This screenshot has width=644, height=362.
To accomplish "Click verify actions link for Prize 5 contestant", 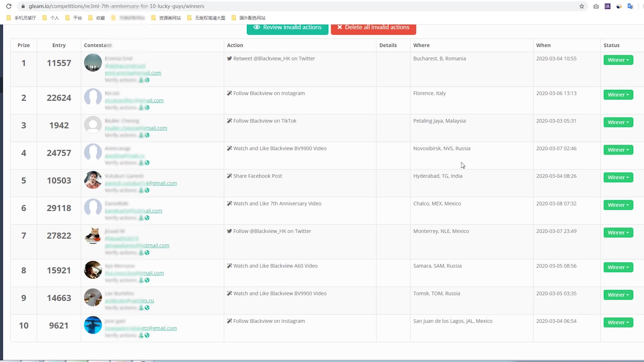I will 120,190.
